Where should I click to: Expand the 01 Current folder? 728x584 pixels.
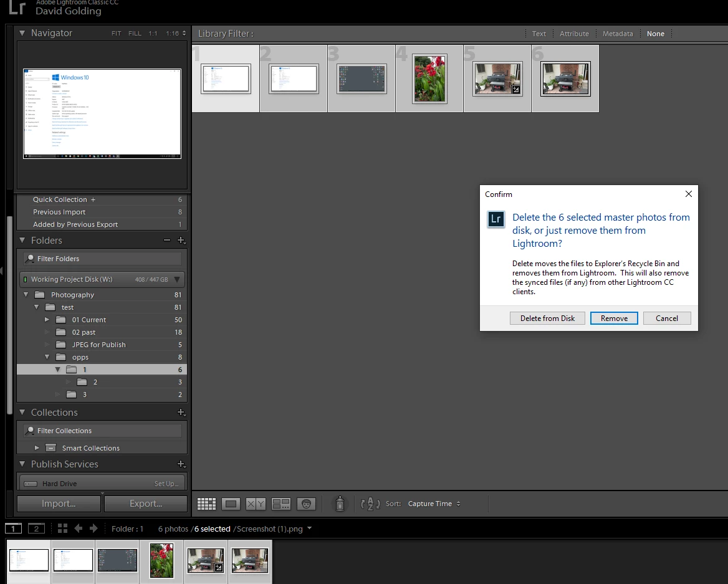(x=47, y=320)
